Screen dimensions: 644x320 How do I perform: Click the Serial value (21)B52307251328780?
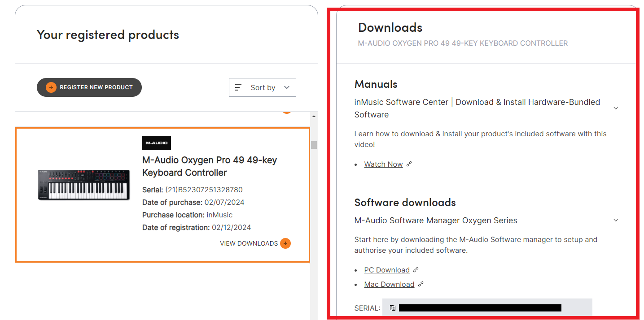tap(204, 190)
